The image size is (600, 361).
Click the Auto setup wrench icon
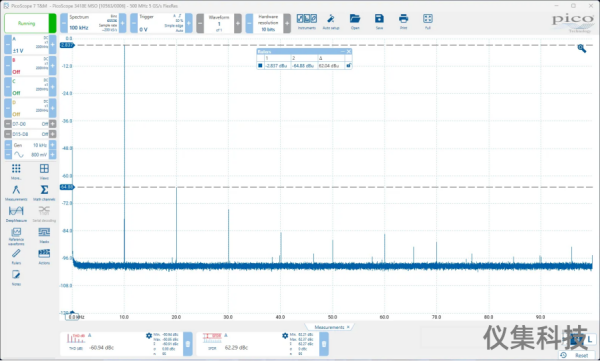[331, 21]
